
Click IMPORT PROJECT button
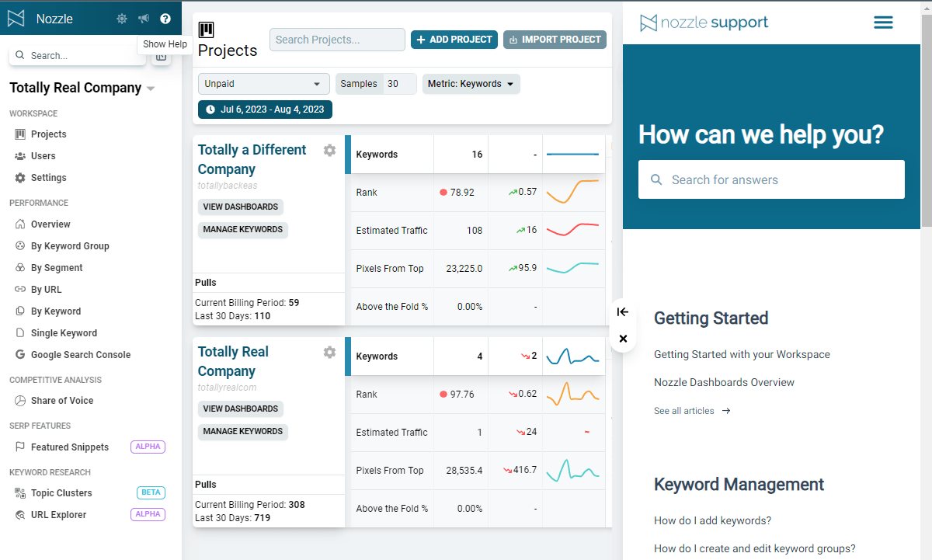pyautogui.click(x=555, y=40)
